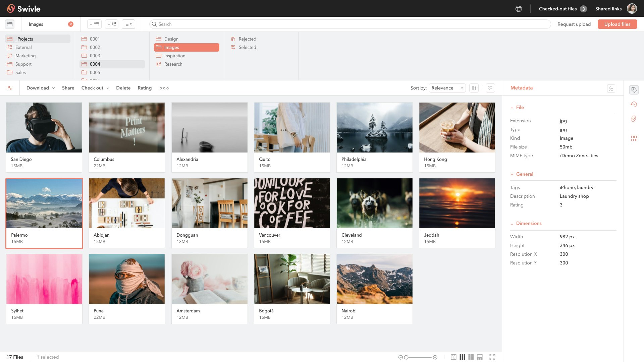This screenshot has height=362, width=644.
Task: Open version history panel icon
Action: (x=634, y=104)
